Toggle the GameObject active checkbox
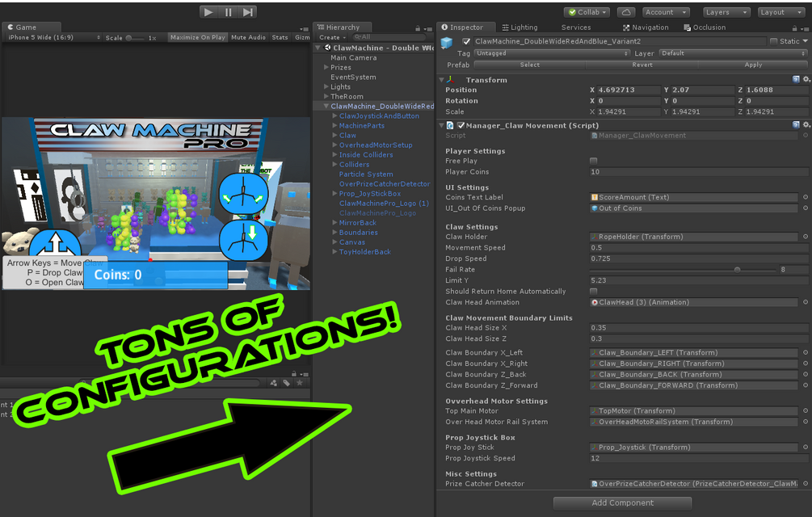812x517 pixels. pos(466,41)
